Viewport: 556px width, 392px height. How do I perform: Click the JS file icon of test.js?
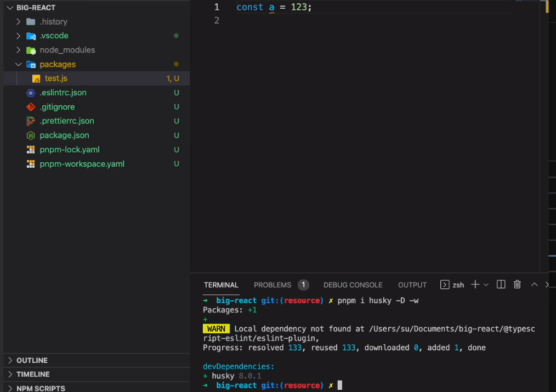tap(36, 79)
